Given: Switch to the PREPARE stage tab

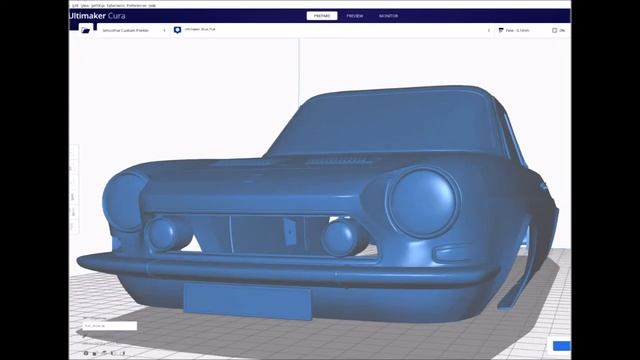Looking at the screenshot, I should [322, 16].
